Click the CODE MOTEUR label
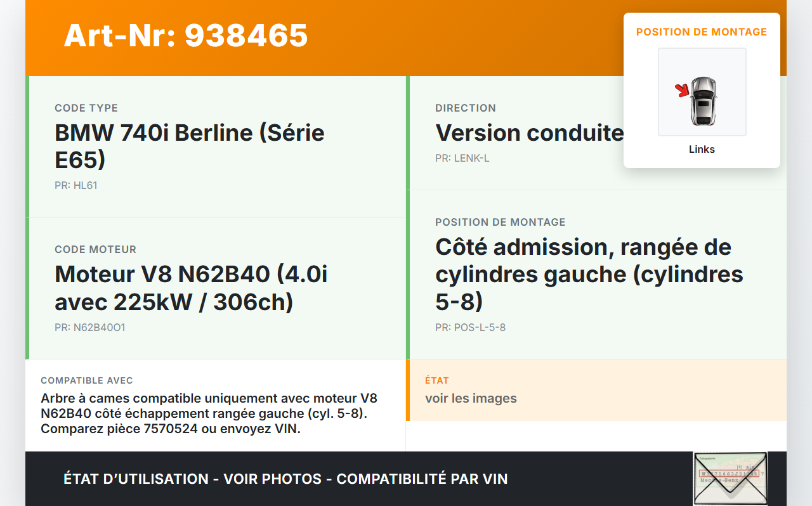 point(95,249)
